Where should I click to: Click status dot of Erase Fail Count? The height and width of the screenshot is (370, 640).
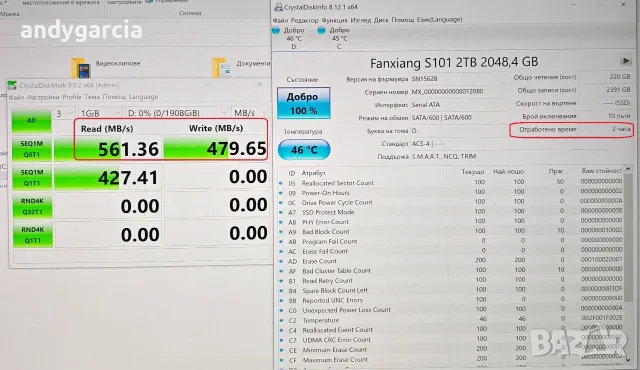tap(281, 252)
